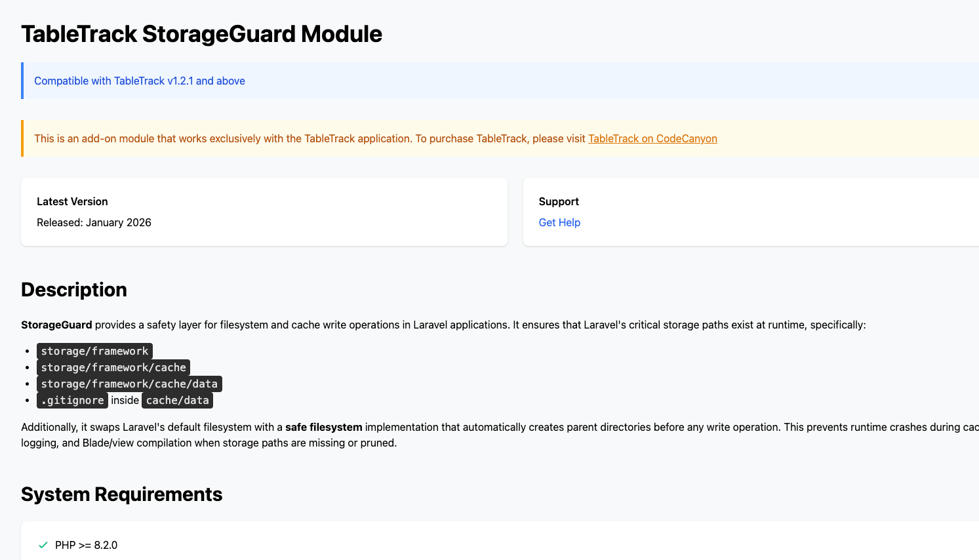Select the storage/framework/cache code snippet

[113, 368]
